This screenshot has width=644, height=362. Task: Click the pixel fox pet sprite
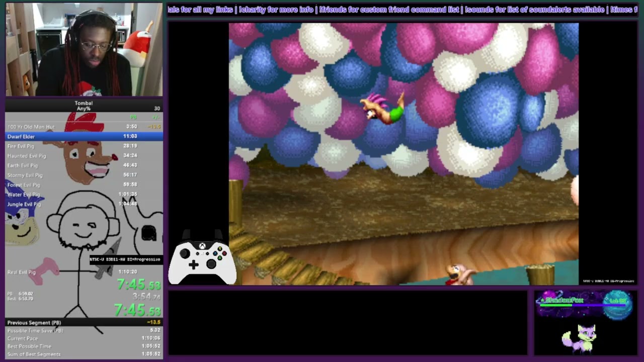580,338
